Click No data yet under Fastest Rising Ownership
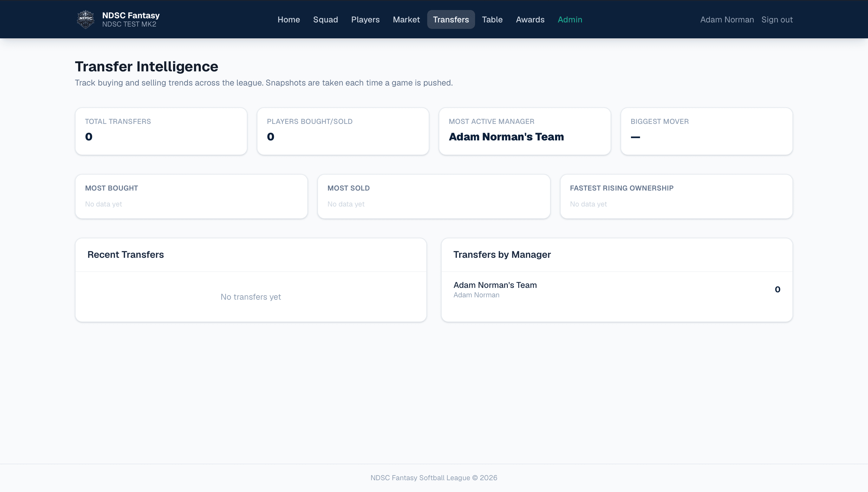This screenshot has height=492, width=868. coord(588,204)
